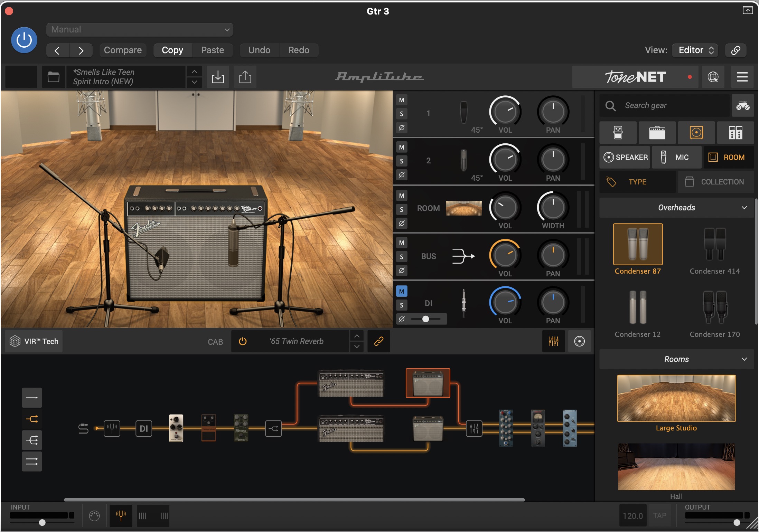Click the Compare button
The image size is (759, 532).
(123, 50)
